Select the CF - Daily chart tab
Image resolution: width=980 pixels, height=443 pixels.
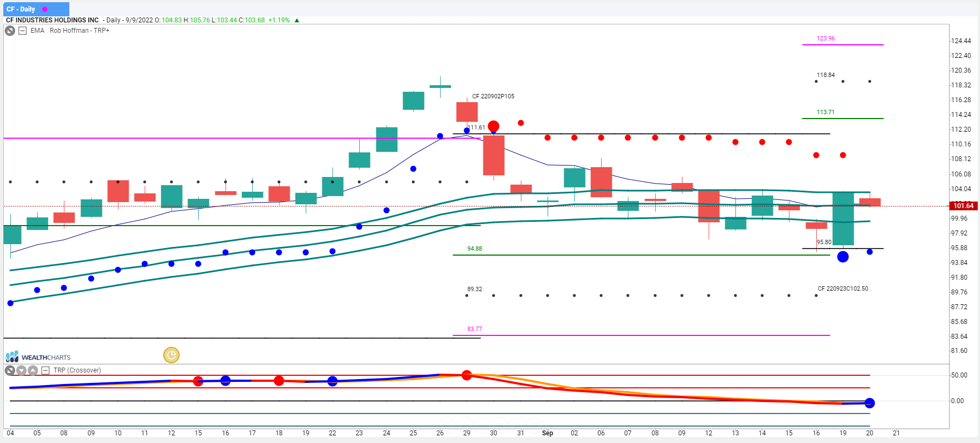pos(35,9)
